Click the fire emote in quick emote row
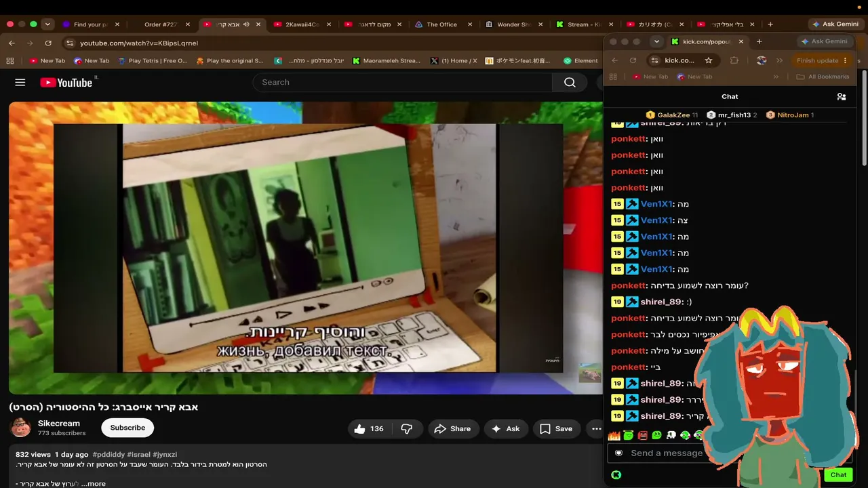This screenshot has width=868, height=488. coord(614,435)
